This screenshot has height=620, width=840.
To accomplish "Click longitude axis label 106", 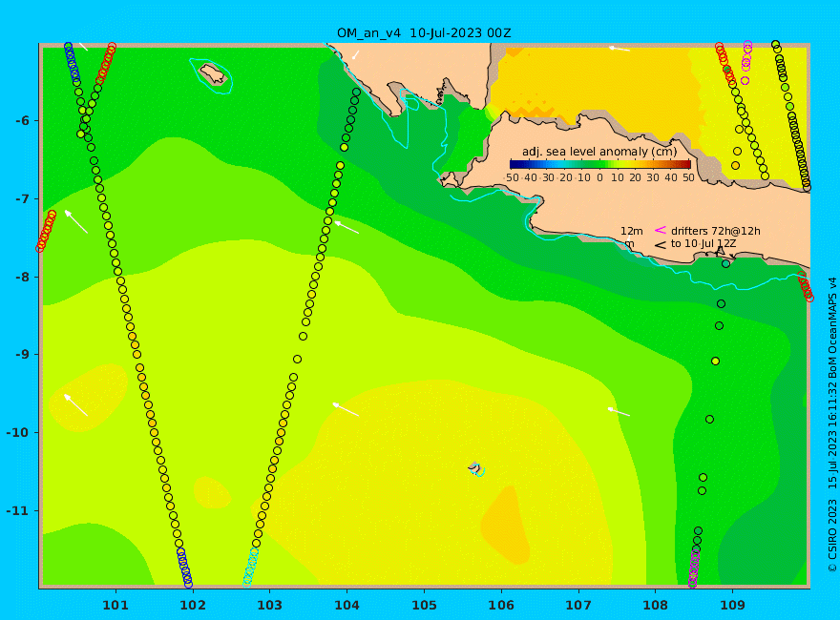I will (x=501, y=605).
